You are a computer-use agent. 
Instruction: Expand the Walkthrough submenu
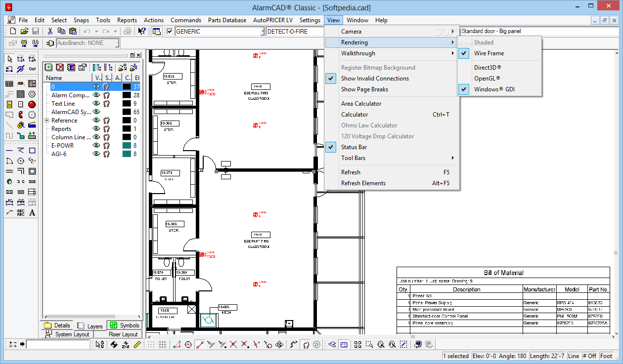tap(392, 53)
